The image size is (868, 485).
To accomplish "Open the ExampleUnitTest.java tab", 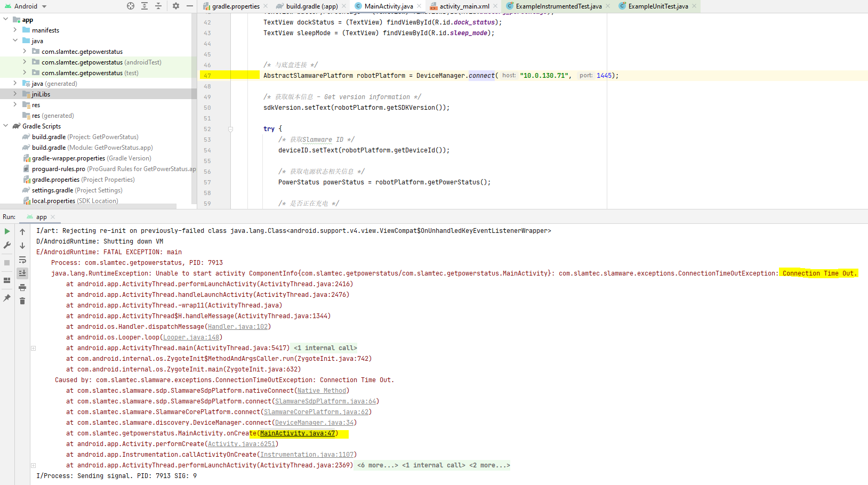I will pos(659,6).
